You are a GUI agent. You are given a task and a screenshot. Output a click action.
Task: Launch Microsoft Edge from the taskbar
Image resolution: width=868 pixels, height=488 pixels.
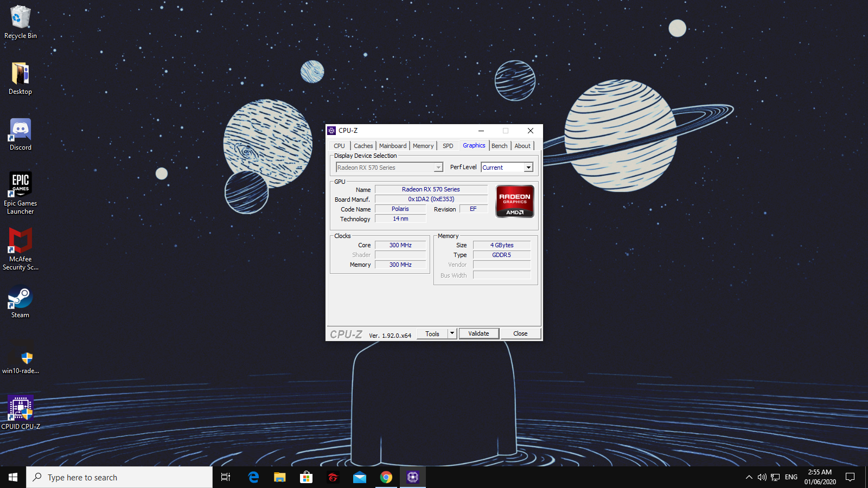coord(253,477)
